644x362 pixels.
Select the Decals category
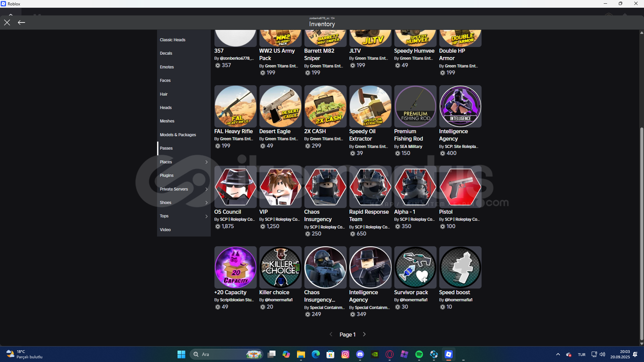click(184, 53)
